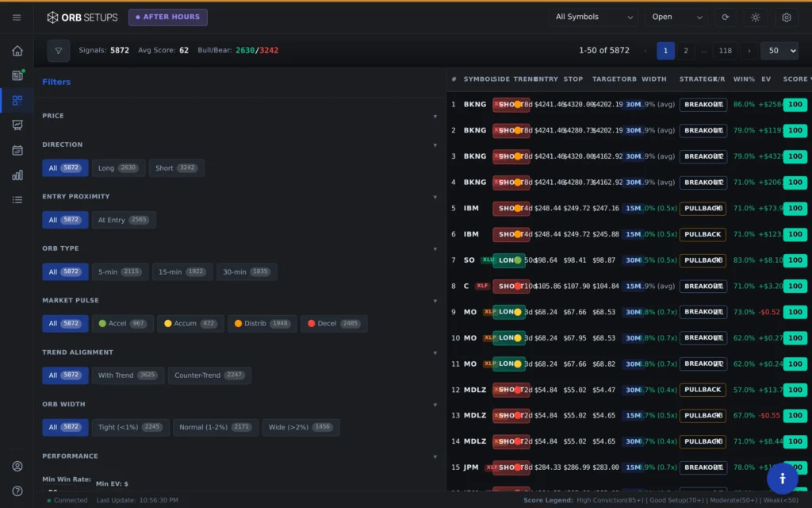Refresh signals with the reload icon
Viewport: 812px width, 508px height.
tap(725, 17)
